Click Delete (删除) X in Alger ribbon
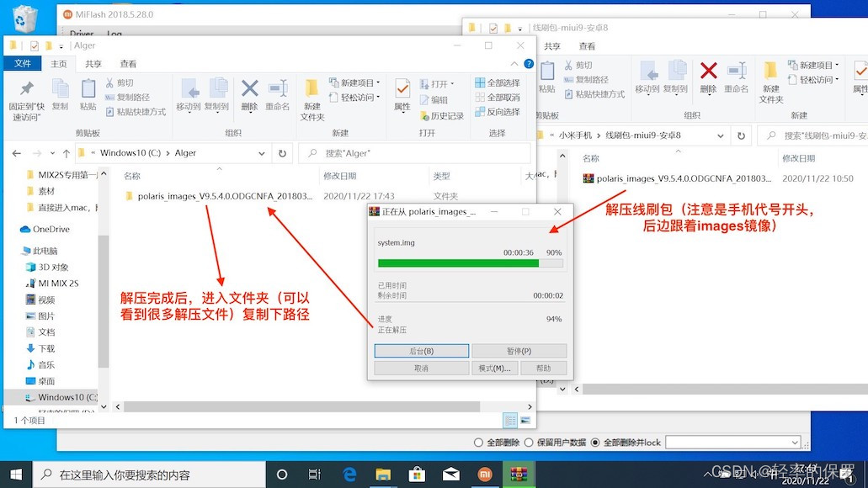The width and height of the screenshot is (868, 488). [250, 94]
